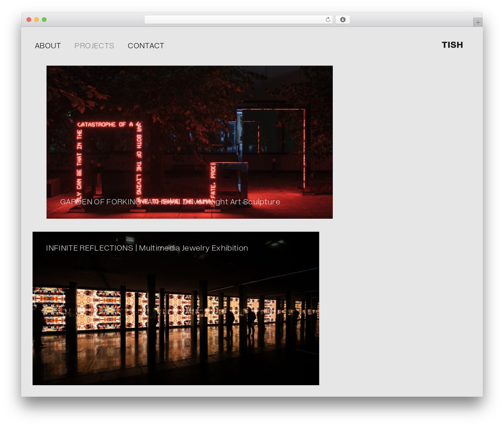Close the browser window with red button
Viewport: 504px width, 427px height.
click(29, 20)
